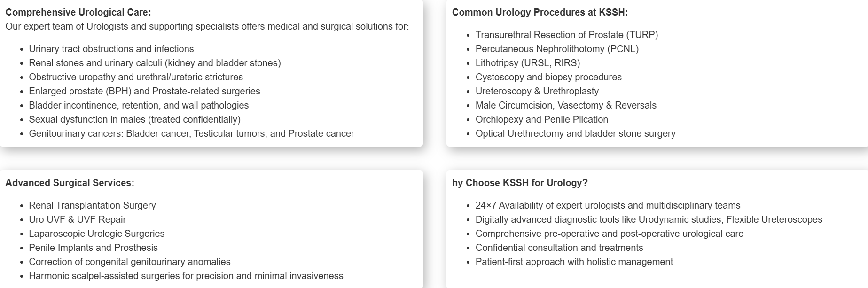Select the "Renal stones and urinary calculi" line
The height and width of the screenshot is (288, 868).
coord(155,63)
